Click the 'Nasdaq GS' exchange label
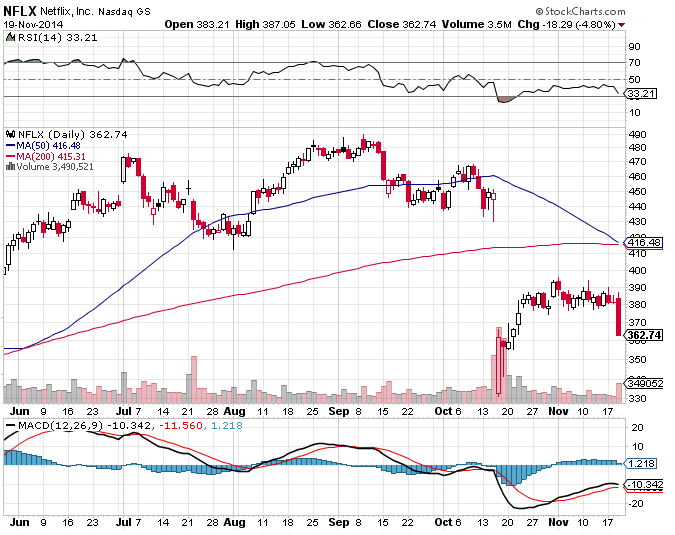 click(x=124, y=12)
